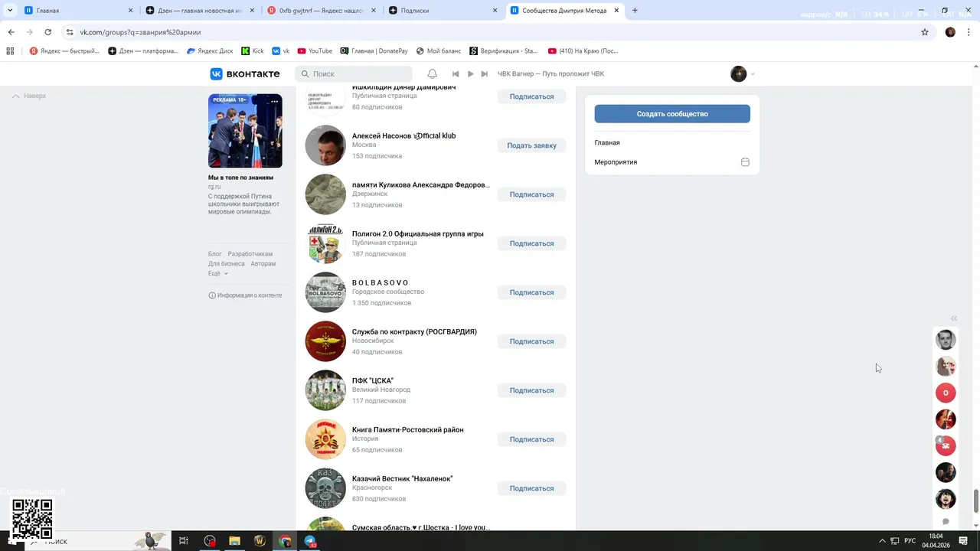Open BOLBASOVO community avatar
The width and height of the screenshot is (980, 551).
pos(325,292)
